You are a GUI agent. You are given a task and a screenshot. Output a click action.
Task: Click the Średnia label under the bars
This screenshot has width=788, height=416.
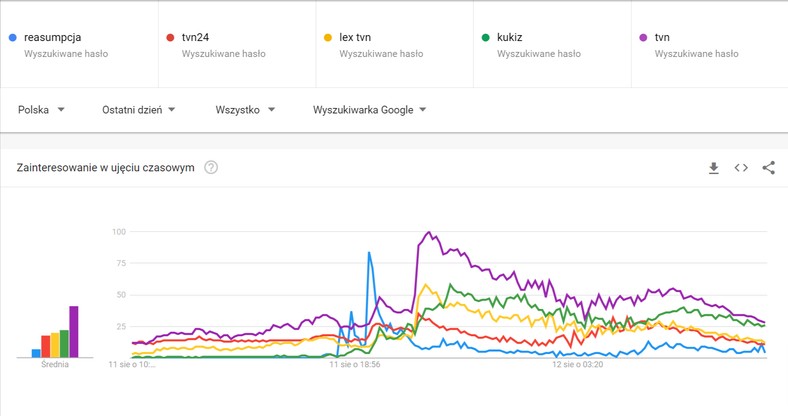[x=55, y=366]
